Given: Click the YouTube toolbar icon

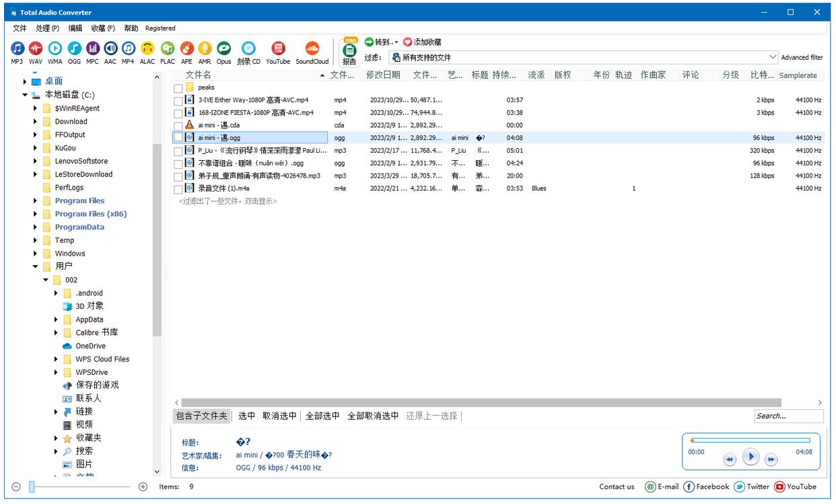Looking at the screenshot, I should tap(278, 49).
